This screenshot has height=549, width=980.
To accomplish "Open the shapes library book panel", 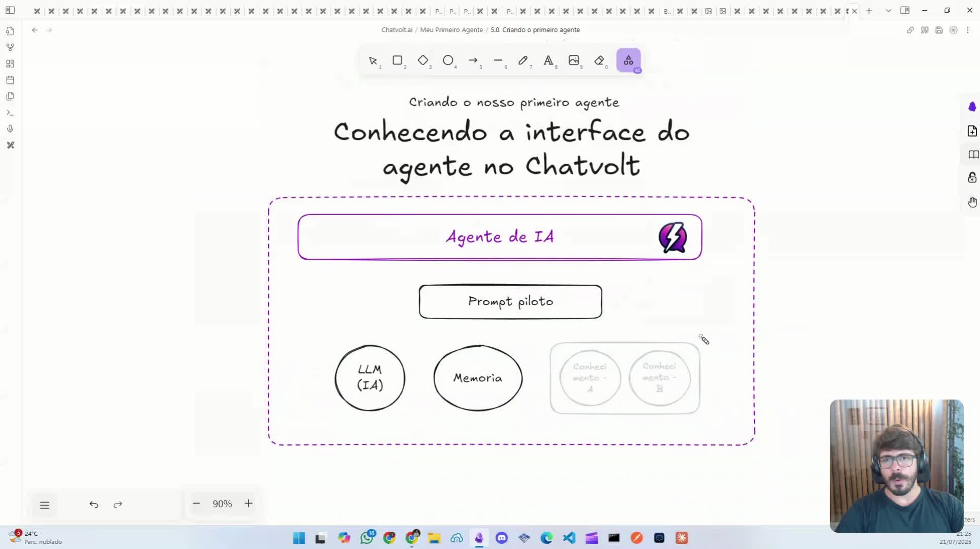I will click(972, 155).
